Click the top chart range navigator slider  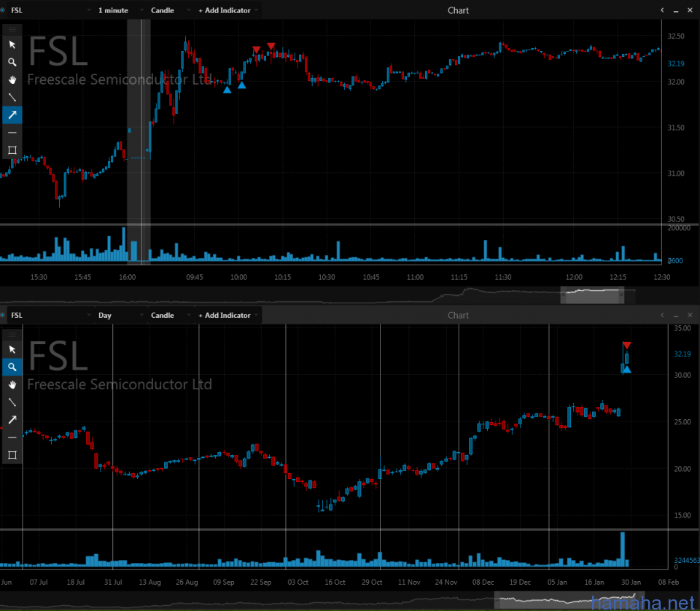pos(592,295)
